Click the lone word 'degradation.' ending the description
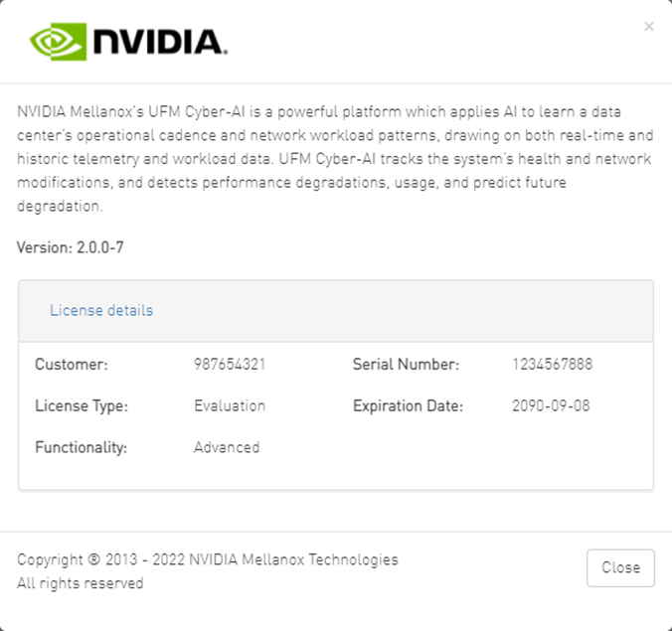672x631 pixels. [60, 207]
